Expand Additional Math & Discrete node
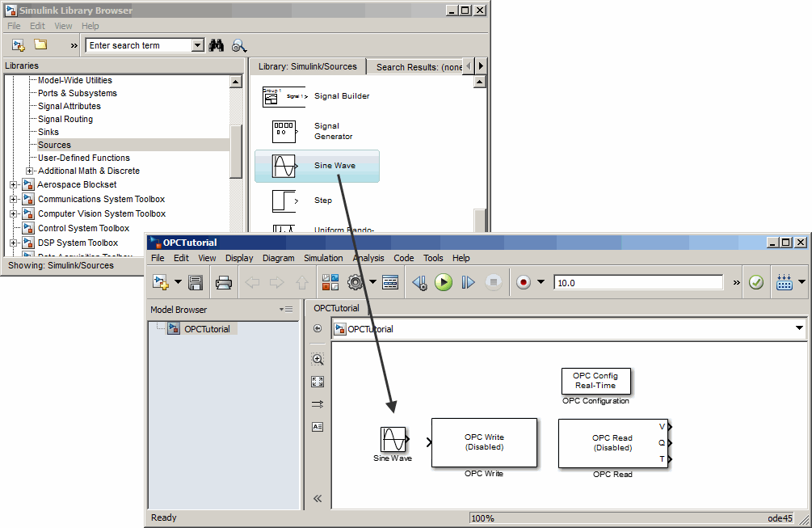Screen dimensions: 812x528 [x=30, y=171]
